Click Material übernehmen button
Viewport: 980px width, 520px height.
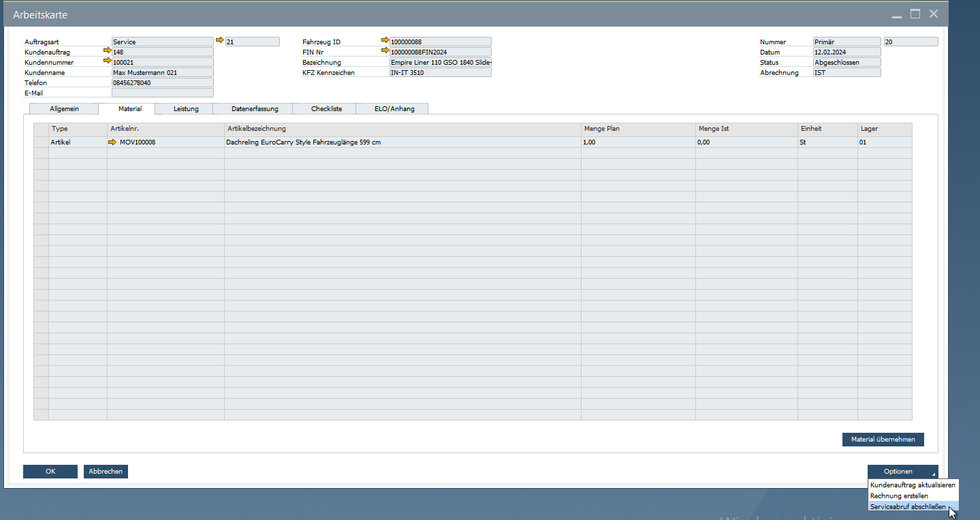click(x=883, y=440)
